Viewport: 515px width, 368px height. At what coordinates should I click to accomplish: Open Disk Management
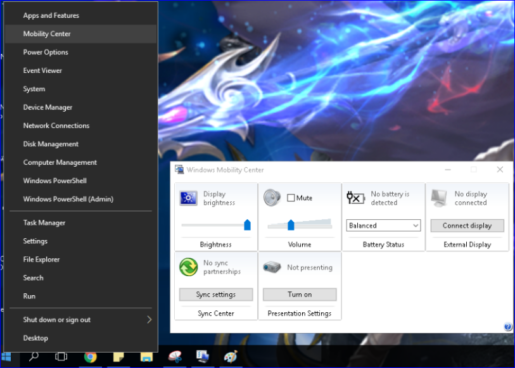point(80,144)
